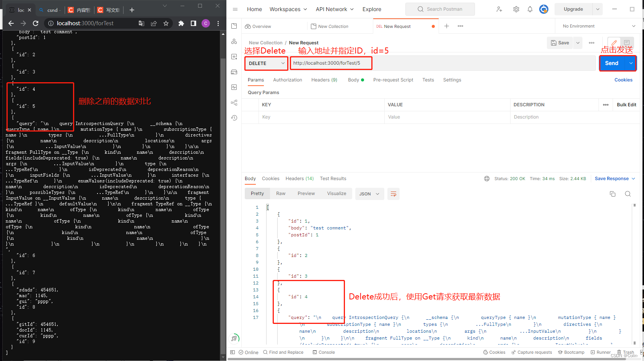Viewport: 644px width, 361px height.
Task: Toggle response line wrap icon
Action: 394,194
